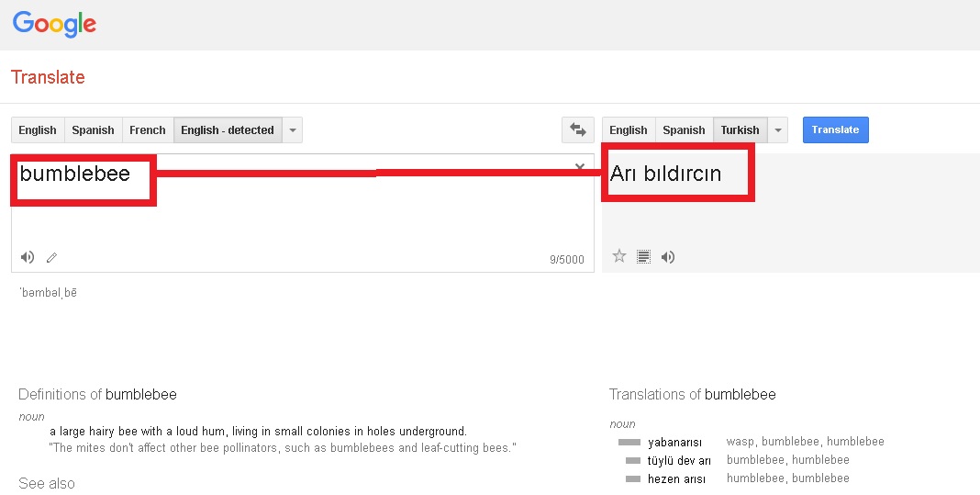Screen dimensions: 980x495
Task: Clear the source text with the X
Action: [x=580, y=167]
